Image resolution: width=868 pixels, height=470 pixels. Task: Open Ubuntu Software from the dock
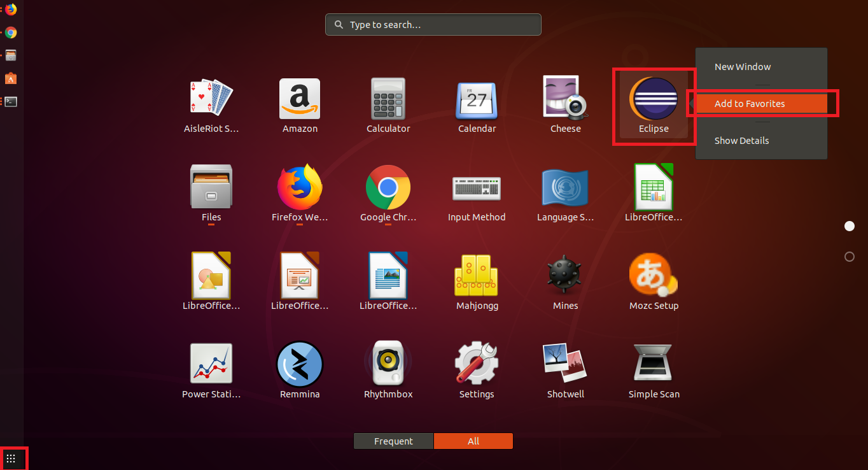tap(11, 78)
